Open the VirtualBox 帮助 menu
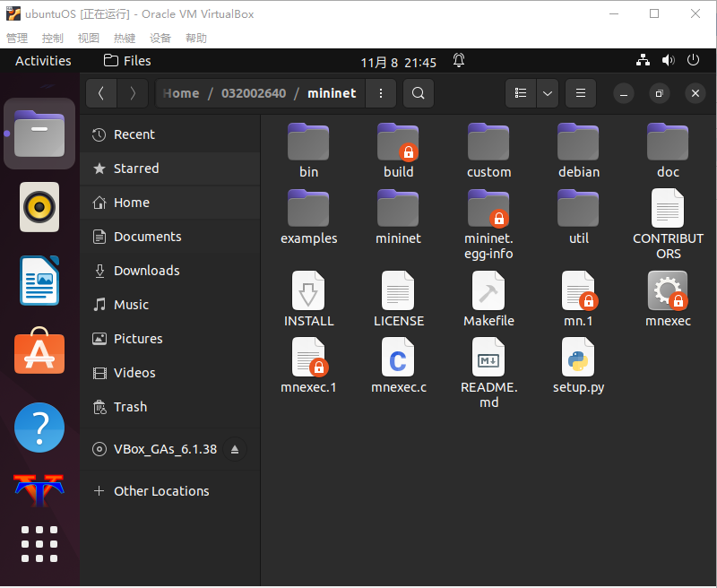This screenshot has height=588, width=717. pos(196,38)
